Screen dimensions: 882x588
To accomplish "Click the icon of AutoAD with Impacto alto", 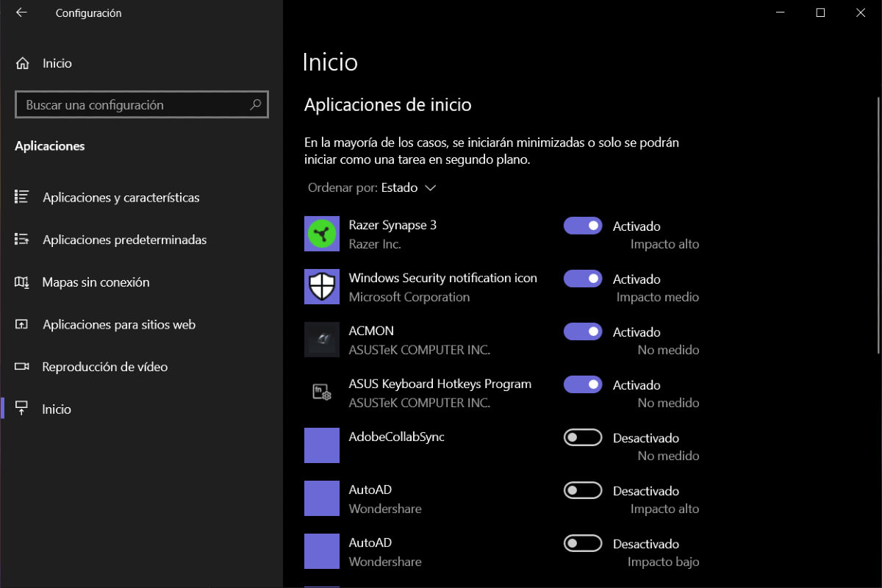I will point(322,498).
